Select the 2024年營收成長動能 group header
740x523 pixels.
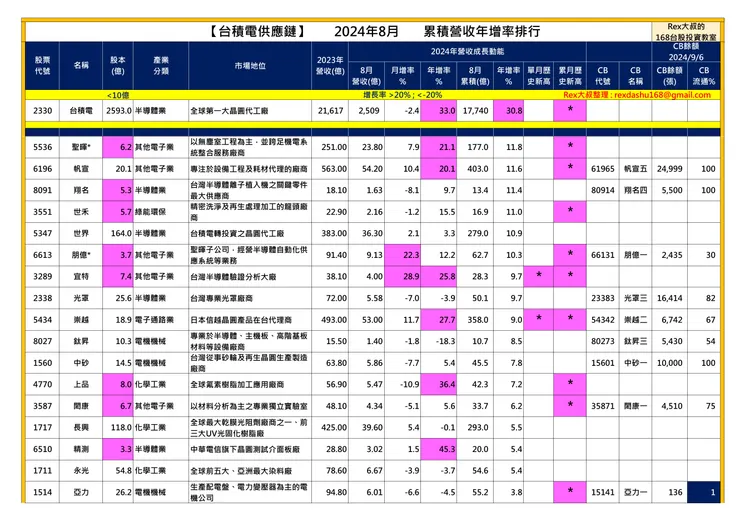[x=467, y=51]
